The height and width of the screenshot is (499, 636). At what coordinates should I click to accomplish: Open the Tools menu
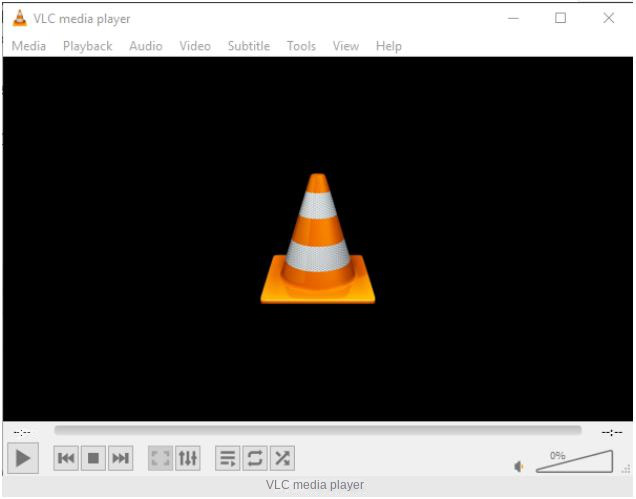(301, 46)
